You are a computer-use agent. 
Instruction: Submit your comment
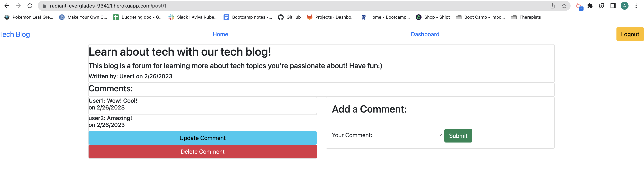(x=458, y=136)
